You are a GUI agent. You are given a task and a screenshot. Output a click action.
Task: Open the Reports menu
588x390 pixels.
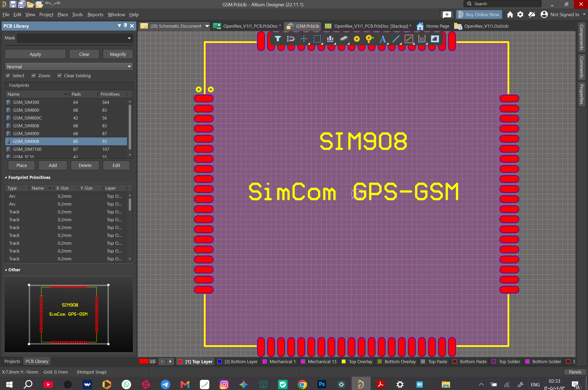[x=95, y=15]
